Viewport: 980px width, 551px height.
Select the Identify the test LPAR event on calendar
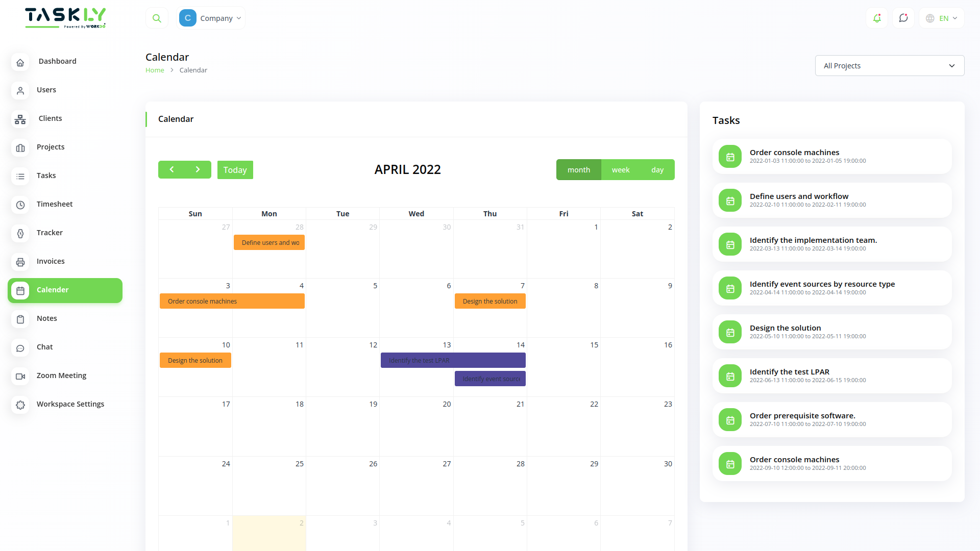pos(453,360)
